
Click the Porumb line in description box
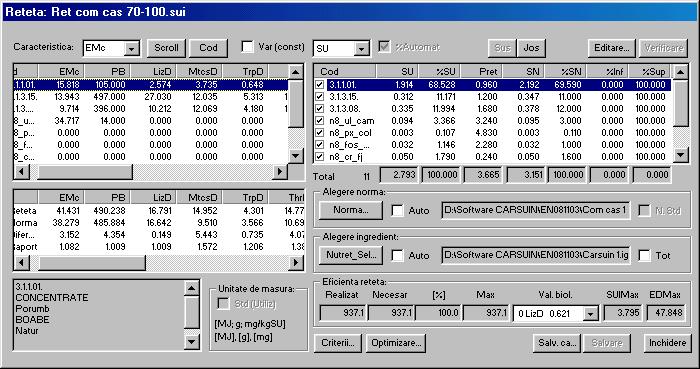coord(33,309)
